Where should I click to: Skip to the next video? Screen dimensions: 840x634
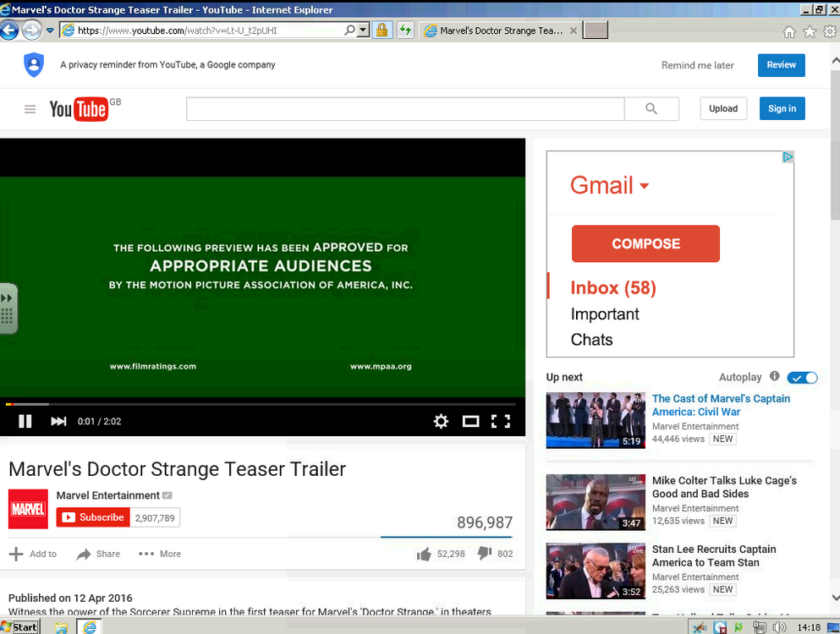(58, 422)
